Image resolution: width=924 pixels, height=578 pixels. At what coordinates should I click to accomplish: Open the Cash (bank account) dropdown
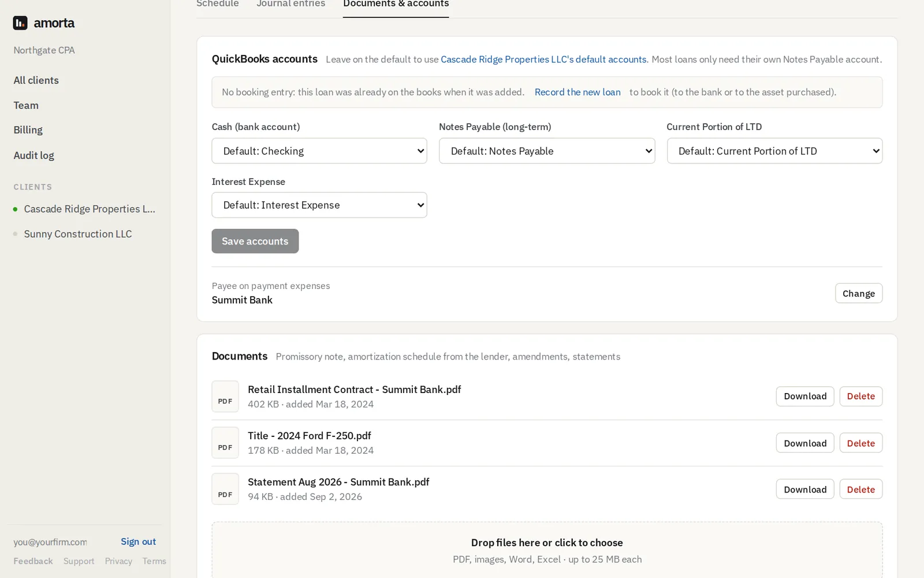(x=319, y=151)
